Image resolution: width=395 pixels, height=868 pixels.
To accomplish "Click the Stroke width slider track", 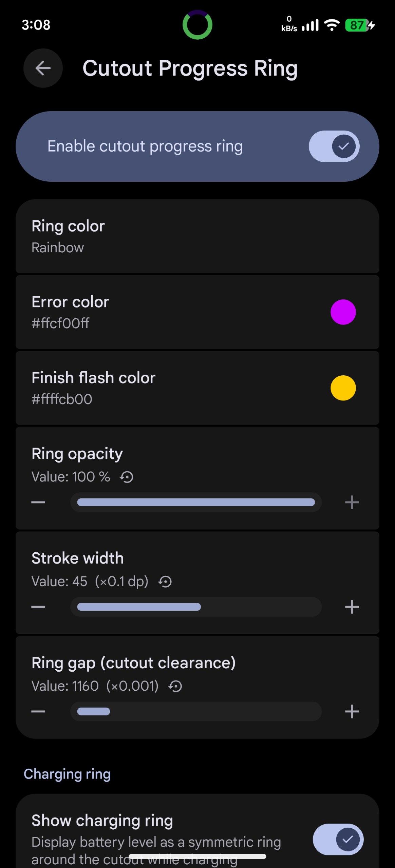I will click(196, 607).
